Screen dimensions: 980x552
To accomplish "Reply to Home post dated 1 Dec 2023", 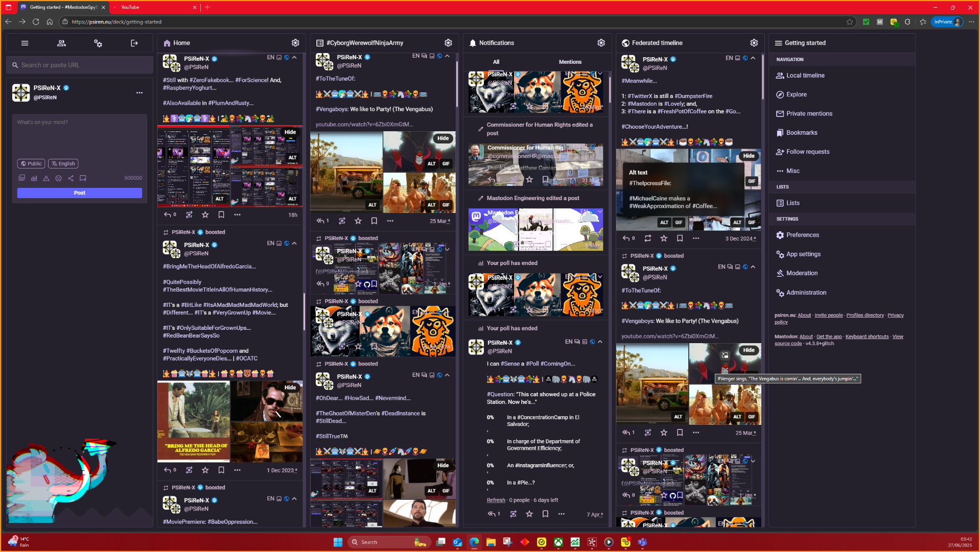I will click(168, 470).
